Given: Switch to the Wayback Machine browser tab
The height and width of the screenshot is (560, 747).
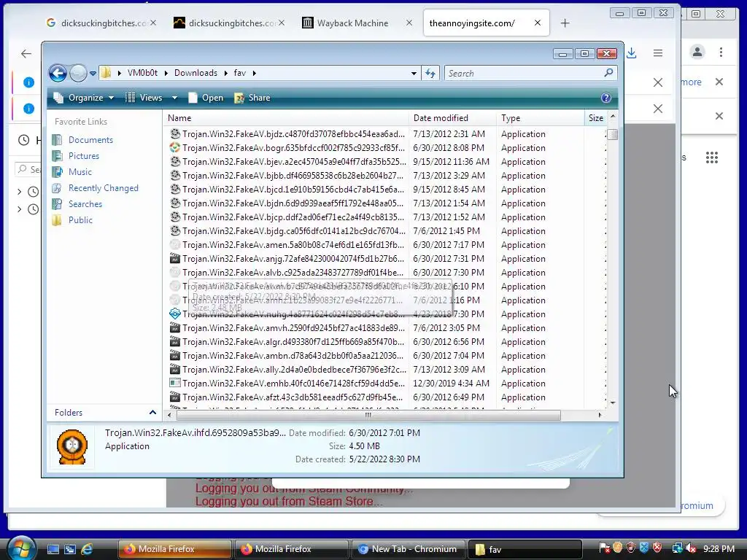Looking at the screenshot, I should pos(352,23).
